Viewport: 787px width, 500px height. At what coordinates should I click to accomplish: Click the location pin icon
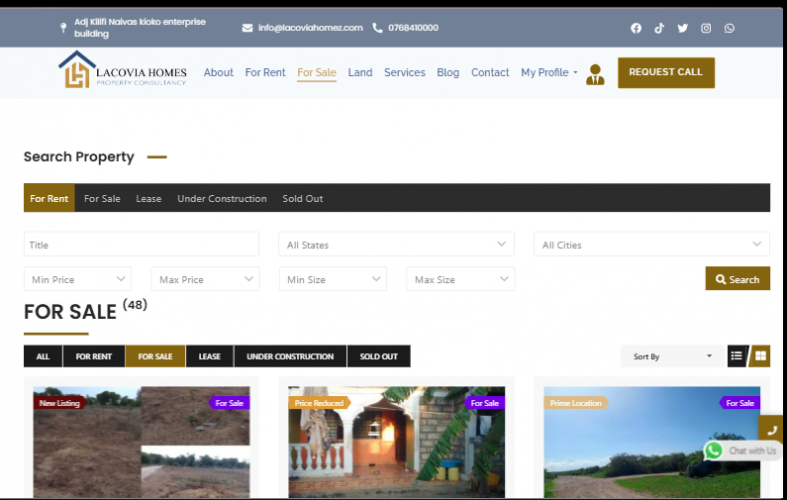[63, 28]
